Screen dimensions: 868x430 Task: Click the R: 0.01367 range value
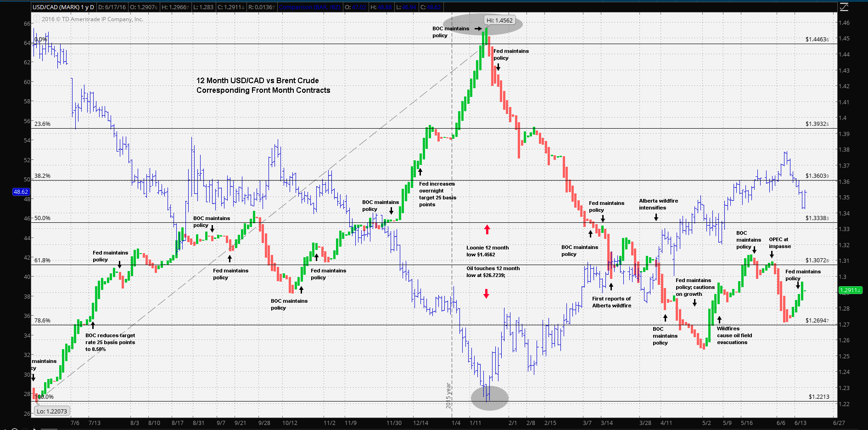262,7
